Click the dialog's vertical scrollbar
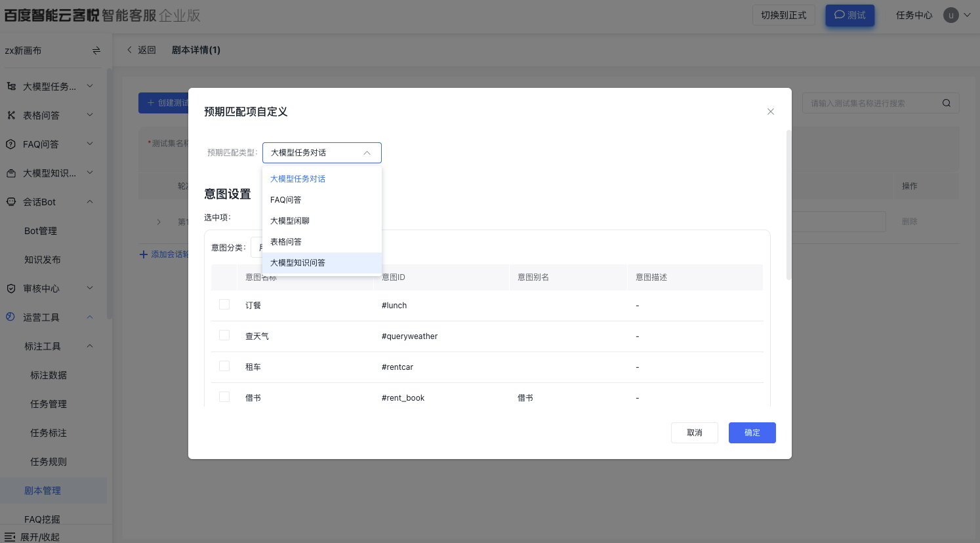This screenshot has width=980, height=543. pos(788,205)
